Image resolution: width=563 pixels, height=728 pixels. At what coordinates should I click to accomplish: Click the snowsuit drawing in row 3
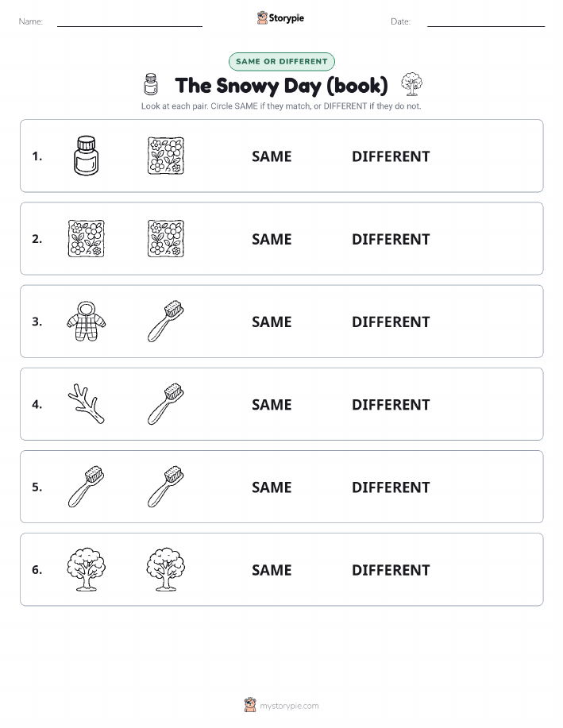click(86, 321)
